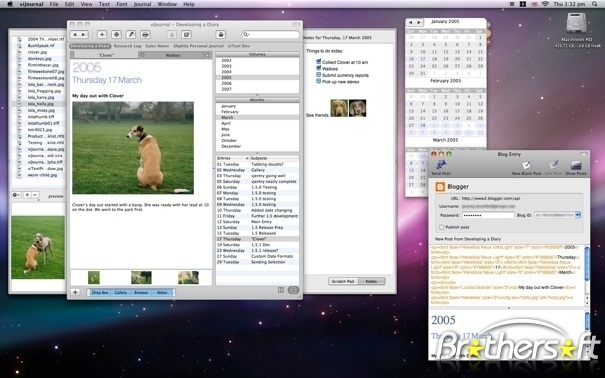Check the Pick up new stereo item
Viewport: 605px width, 378px height.
click(x=319, y=81)
